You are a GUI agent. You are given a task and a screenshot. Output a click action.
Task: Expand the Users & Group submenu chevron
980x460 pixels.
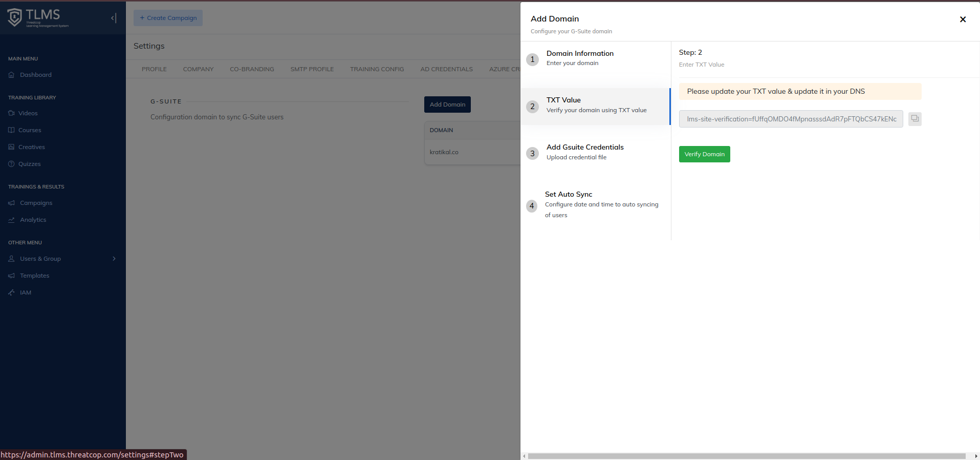114,259
